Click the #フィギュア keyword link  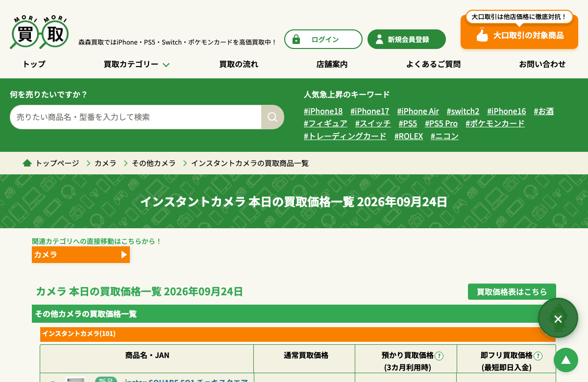point(325,123)
